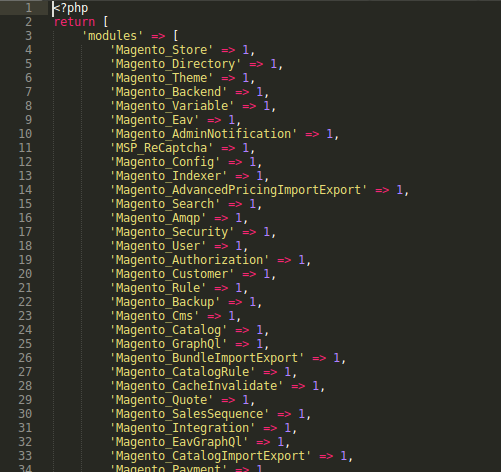
Task: Place cursor in 'Magento_Backend'
Action: 169,92
